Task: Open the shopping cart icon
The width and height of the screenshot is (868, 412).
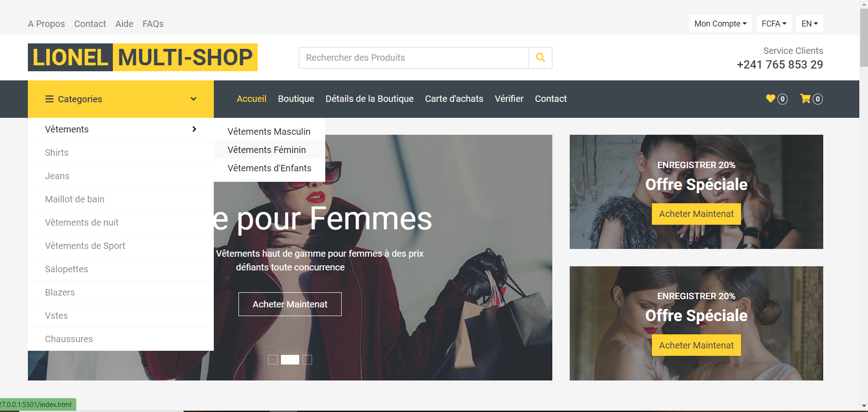Action: [x=805, y=99]
